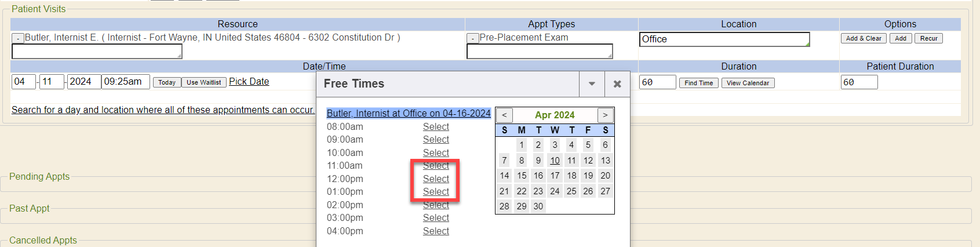Click the Add & Clear button

coord(864,38)
